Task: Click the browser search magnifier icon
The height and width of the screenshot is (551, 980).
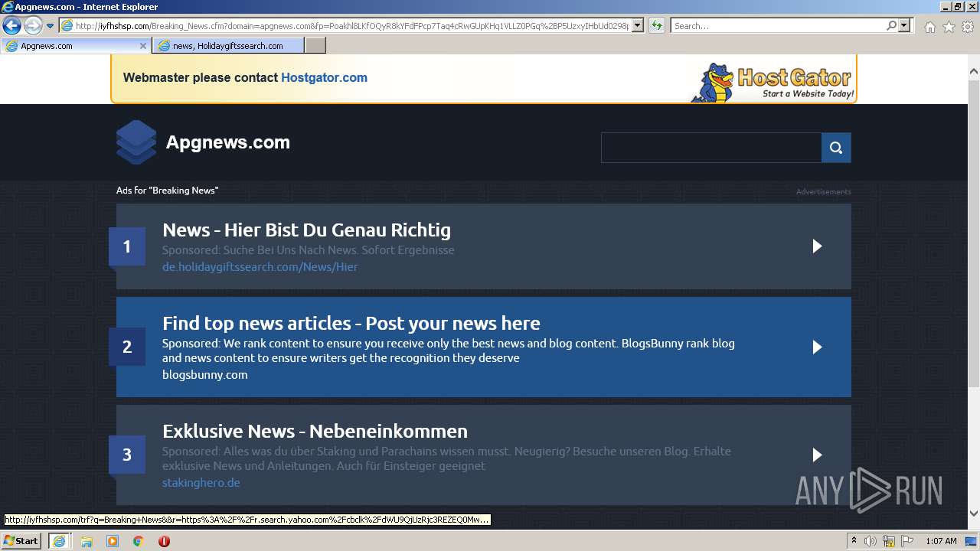Action: (891, 26)
